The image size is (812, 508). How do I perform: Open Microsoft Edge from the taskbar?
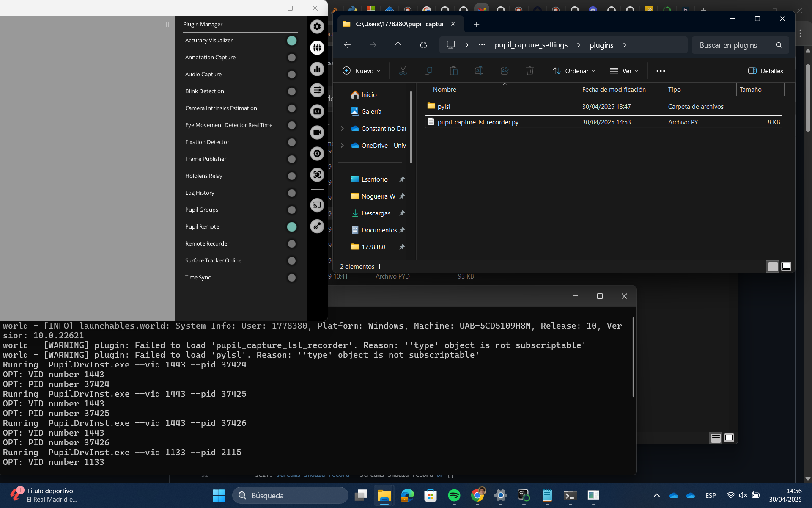pyautogui.click(x=407, y=495)
